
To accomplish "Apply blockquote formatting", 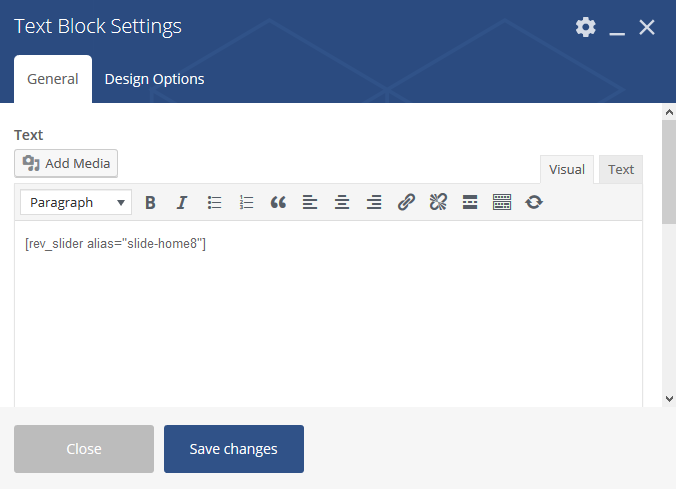I will (x=278, y=202).
